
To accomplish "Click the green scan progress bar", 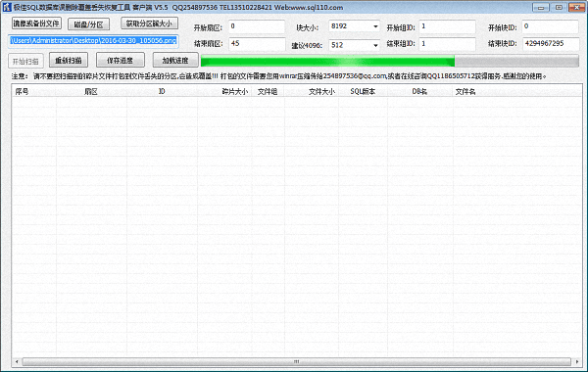I will tap(390, 61).
